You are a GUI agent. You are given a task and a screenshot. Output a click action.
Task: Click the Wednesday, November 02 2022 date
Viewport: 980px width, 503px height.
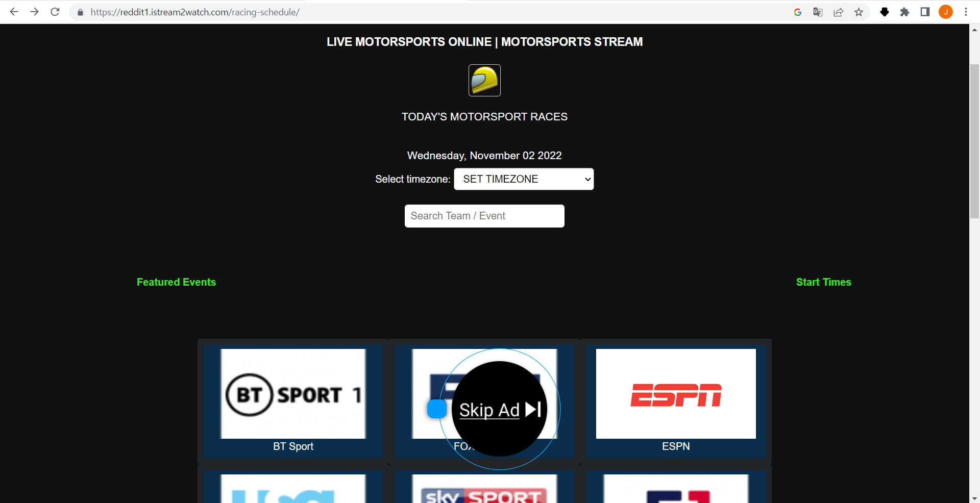[484, 156]
